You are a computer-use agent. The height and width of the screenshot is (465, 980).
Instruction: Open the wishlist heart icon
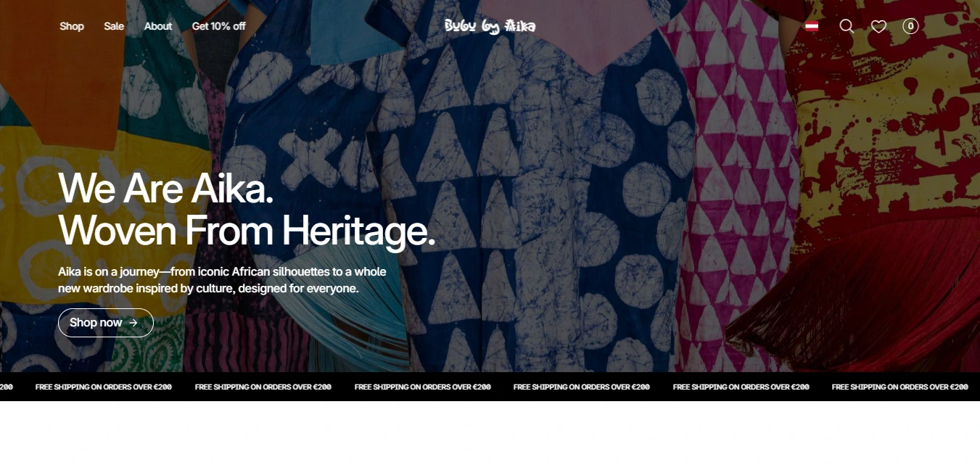coord(878,26)
